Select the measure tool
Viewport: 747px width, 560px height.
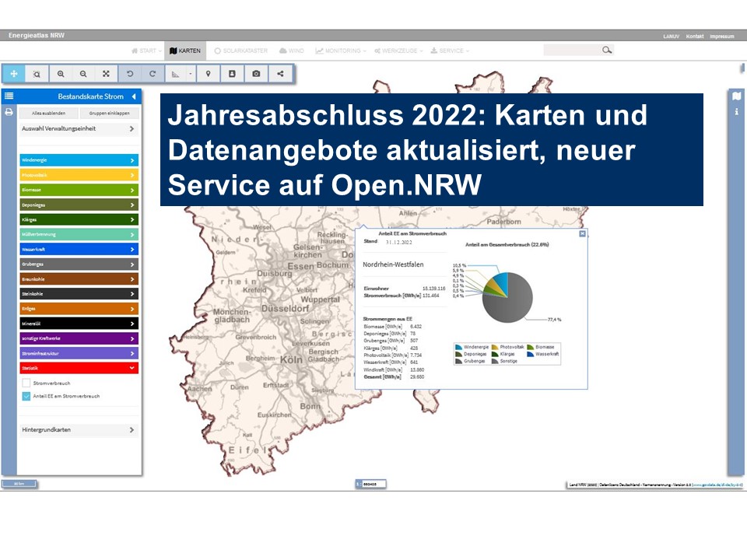coord(175,74)
